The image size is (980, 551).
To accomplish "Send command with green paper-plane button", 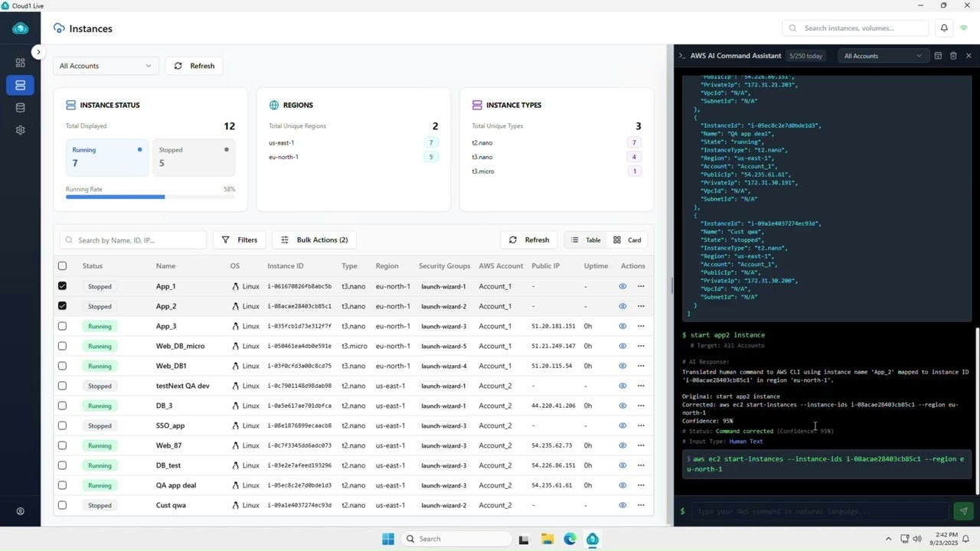I will pos(963,511).
